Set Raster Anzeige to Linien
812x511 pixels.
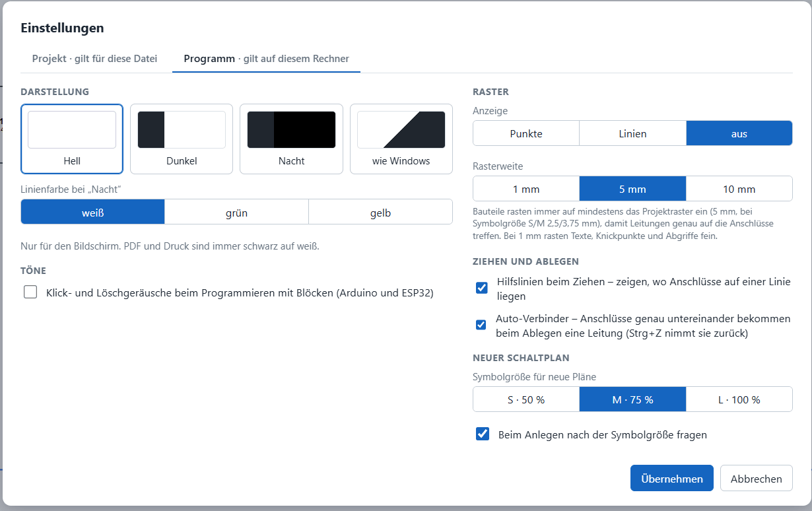tap(632, 133)
